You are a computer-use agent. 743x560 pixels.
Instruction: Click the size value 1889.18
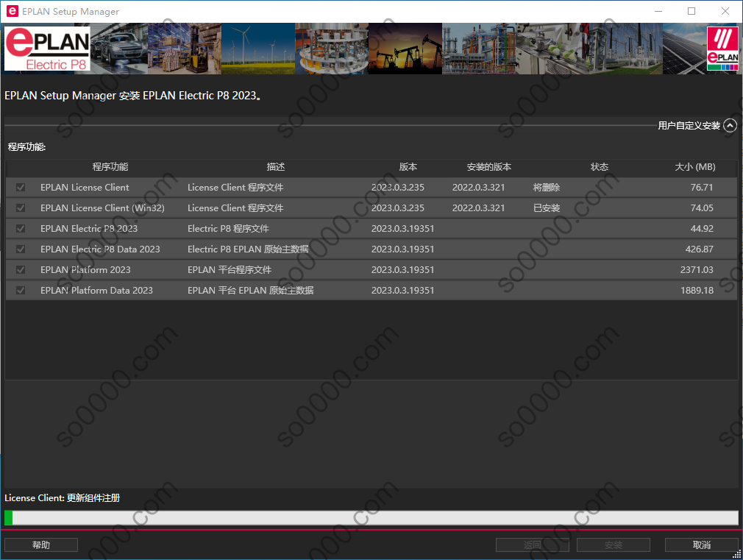click(x=697, y=290)
